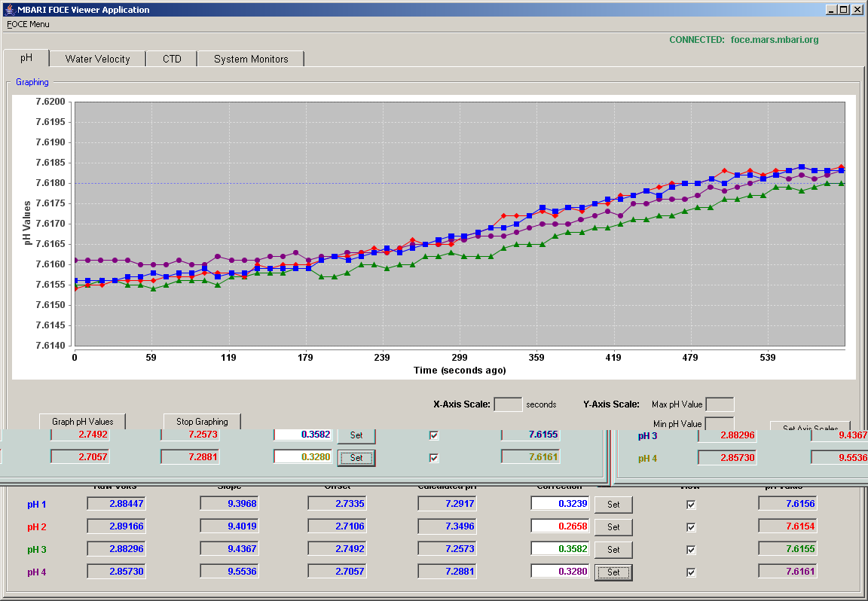
Task: Minimize the FOCE Viewer window
Action: [832, 9]
